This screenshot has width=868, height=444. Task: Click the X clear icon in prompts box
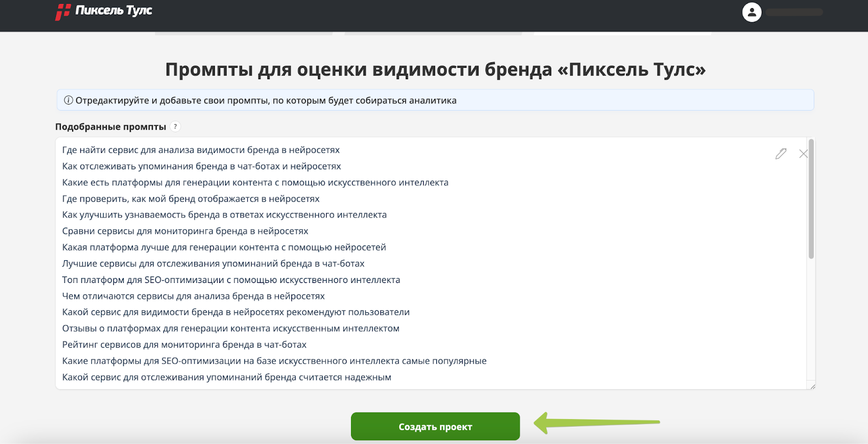coord(803,154)
